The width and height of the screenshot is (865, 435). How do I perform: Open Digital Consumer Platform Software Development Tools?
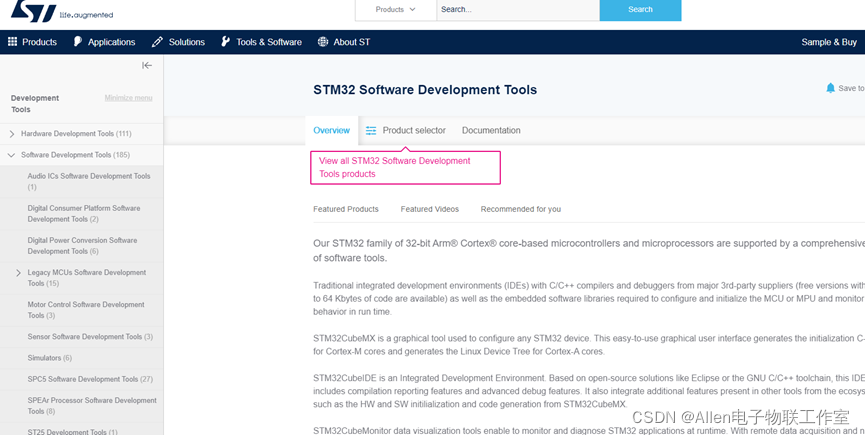(84, 213)
